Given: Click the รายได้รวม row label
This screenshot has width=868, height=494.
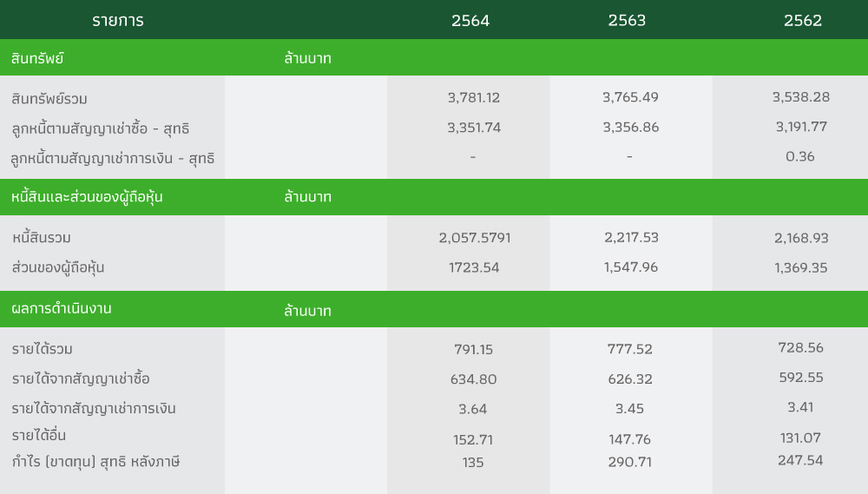Looking at the screenshot, I should [x=42, y=349].
